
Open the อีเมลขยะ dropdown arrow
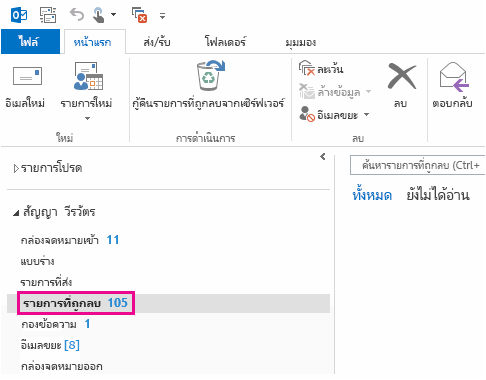[366, 114]
